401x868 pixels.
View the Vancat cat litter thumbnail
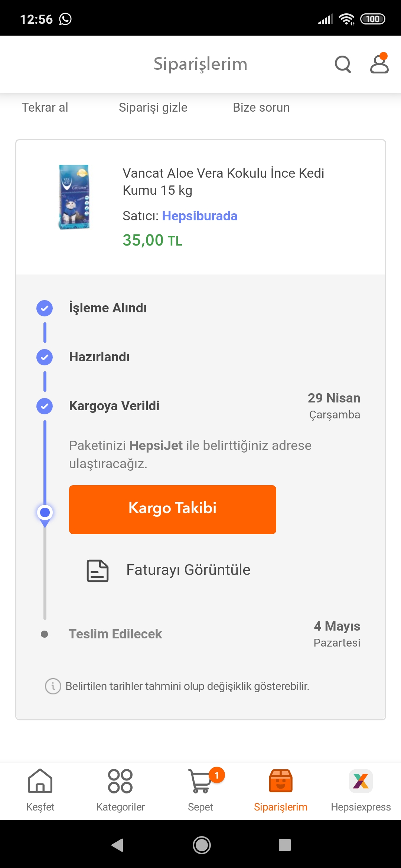tap(74, 197)
